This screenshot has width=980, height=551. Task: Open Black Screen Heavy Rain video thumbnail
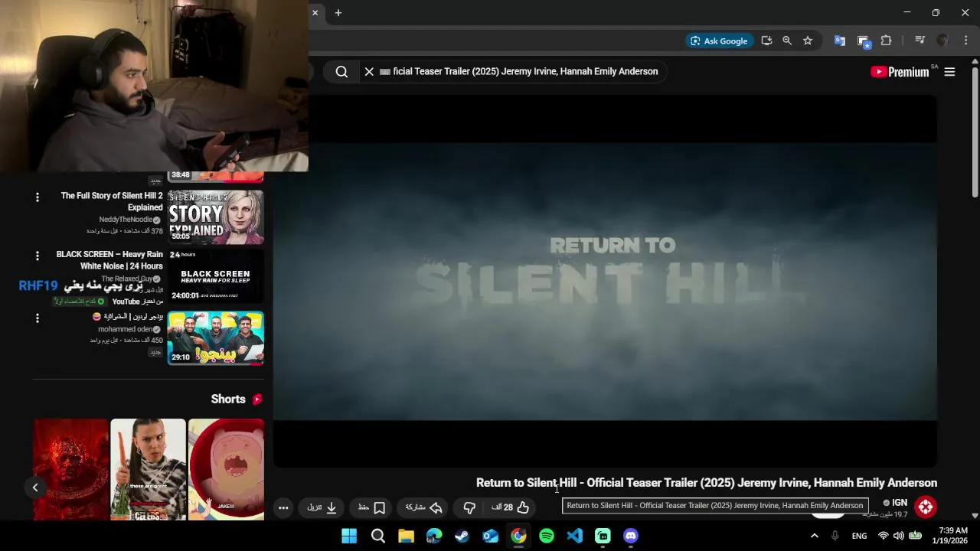click(216, 275)
